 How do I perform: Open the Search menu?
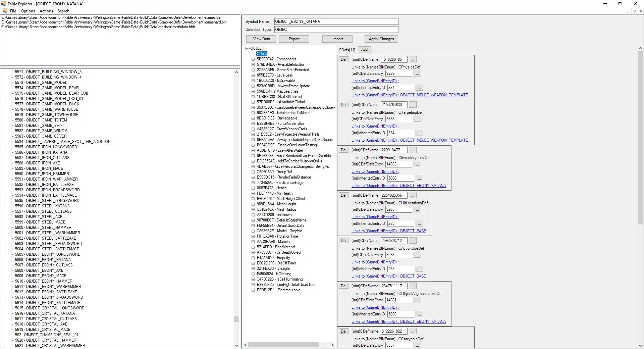click(63, 11)
